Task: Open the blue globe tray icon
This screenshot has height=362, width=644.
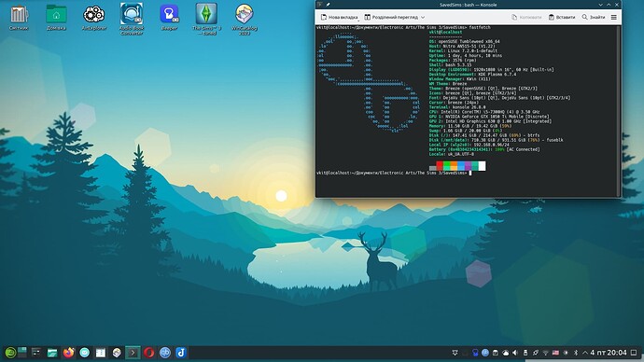Action: coord(485,353)
